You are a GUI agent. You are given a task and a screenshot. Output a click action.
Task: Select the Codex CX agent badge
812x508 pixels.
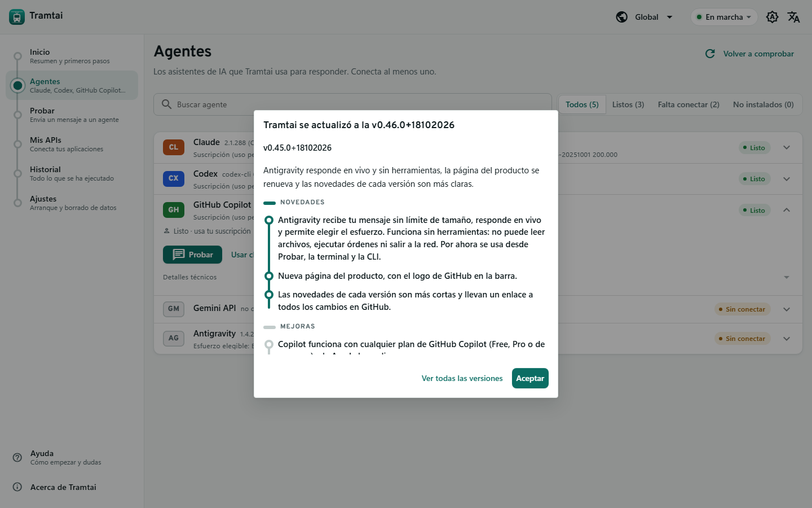tap(174, 178)
